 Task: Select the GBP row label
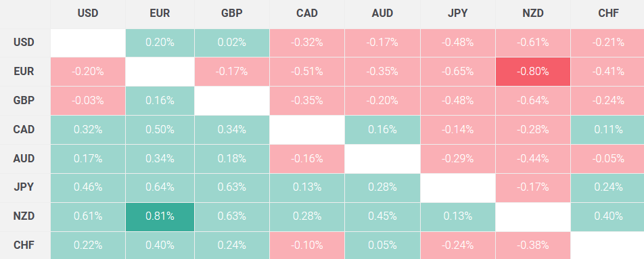tap(25, 101)
